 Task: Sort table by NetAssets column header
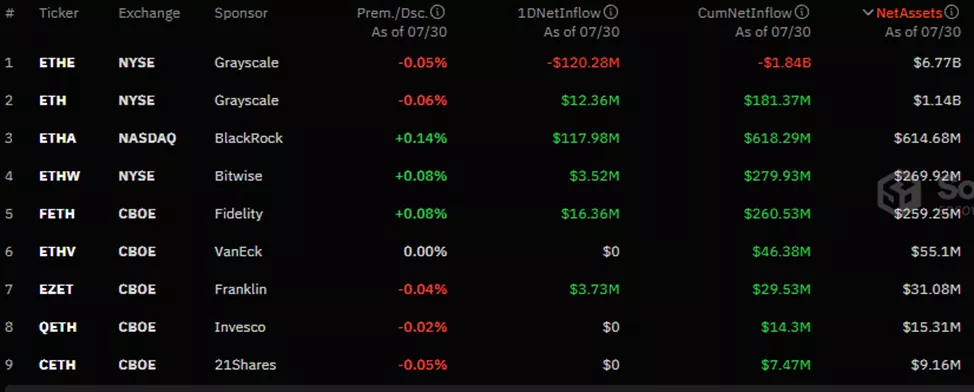pyautogui.click(x=909, y=13)
